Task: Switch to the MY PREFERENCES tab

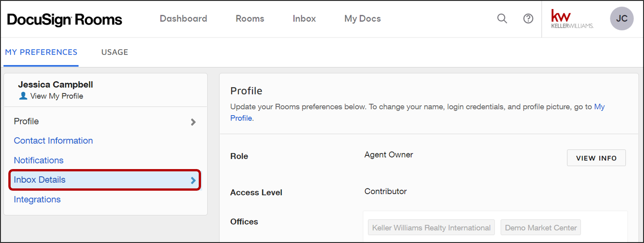Action: (x=41, y=52)
